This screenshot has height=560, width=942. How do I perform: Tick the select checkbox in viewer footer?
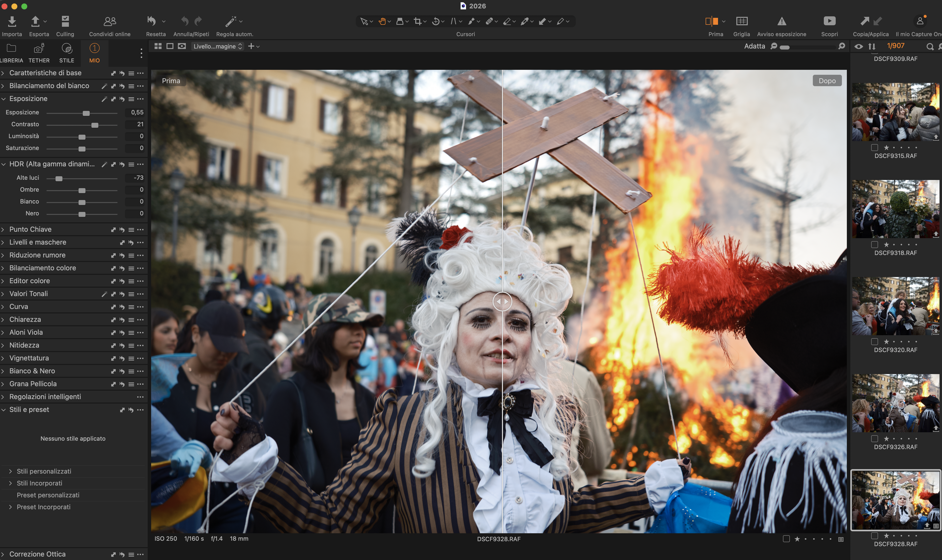786,539
